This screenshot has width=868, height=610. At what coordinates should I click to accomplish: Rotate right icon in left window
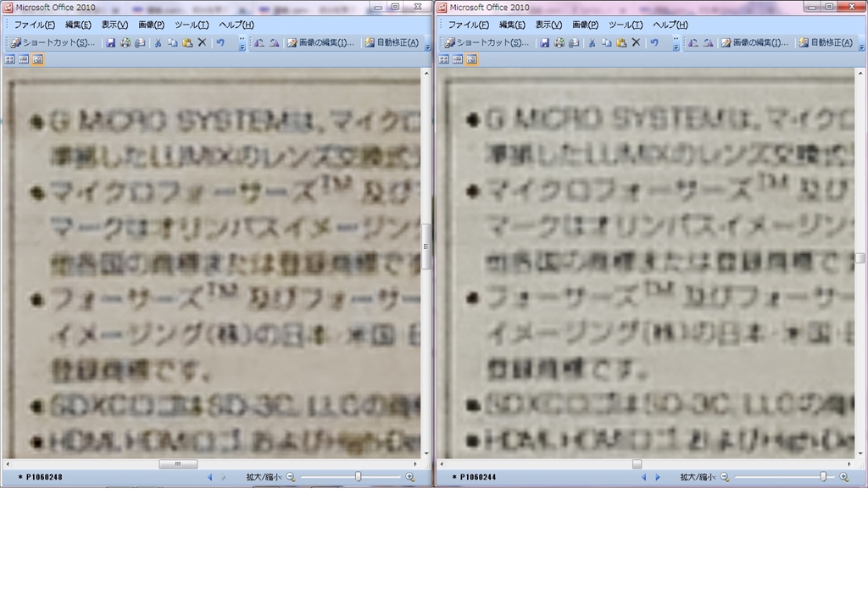pyautogui.click(x=274, y=42)
